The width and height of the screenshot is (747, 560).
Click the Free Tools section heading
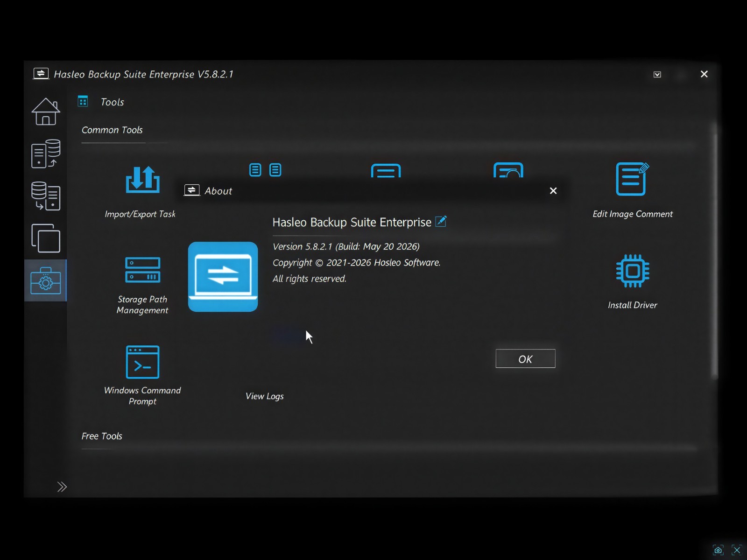coord(102,436)
